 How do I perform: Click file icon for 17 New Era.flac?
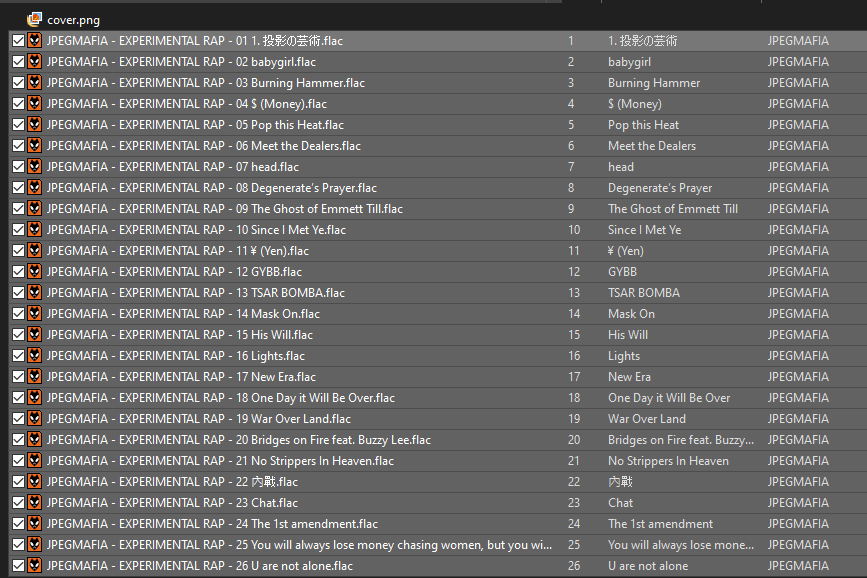pos(34,377)
